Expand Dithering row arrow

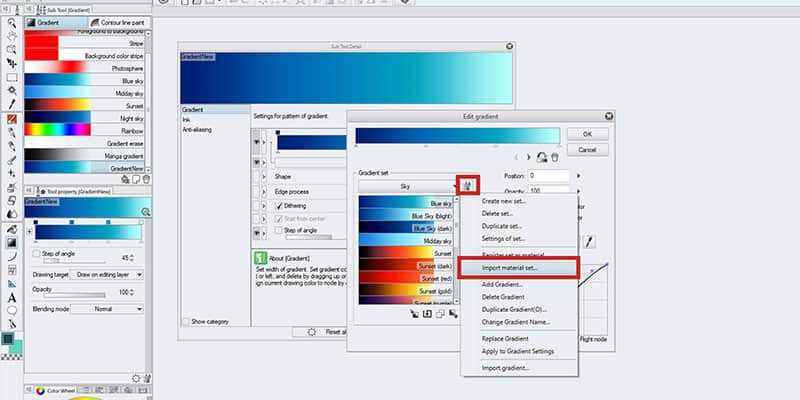(264, 206)
